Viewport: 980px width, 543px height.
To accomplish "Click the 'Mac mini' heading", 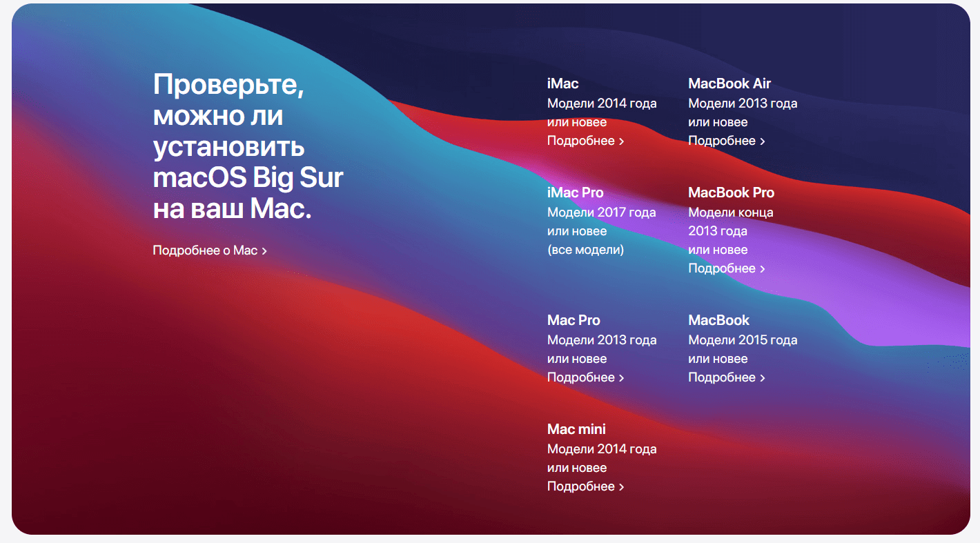I will click(576, 429).
